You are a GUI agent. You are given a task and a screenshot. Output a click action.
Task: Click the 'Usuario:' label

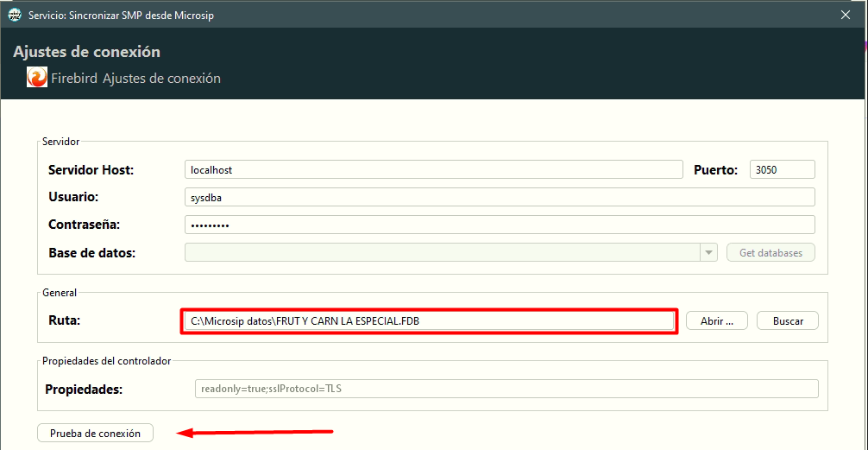73,197
